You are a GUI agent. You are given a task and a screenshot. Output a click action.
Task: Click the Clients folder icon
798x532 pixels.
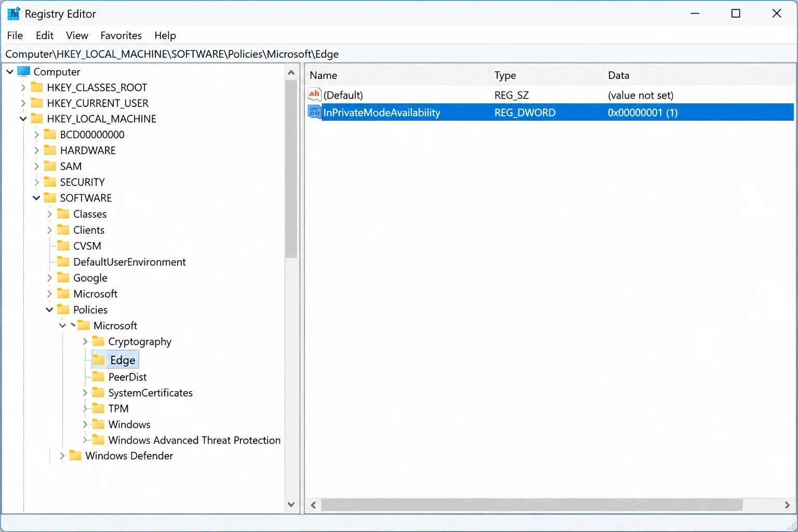click(63, 230)
